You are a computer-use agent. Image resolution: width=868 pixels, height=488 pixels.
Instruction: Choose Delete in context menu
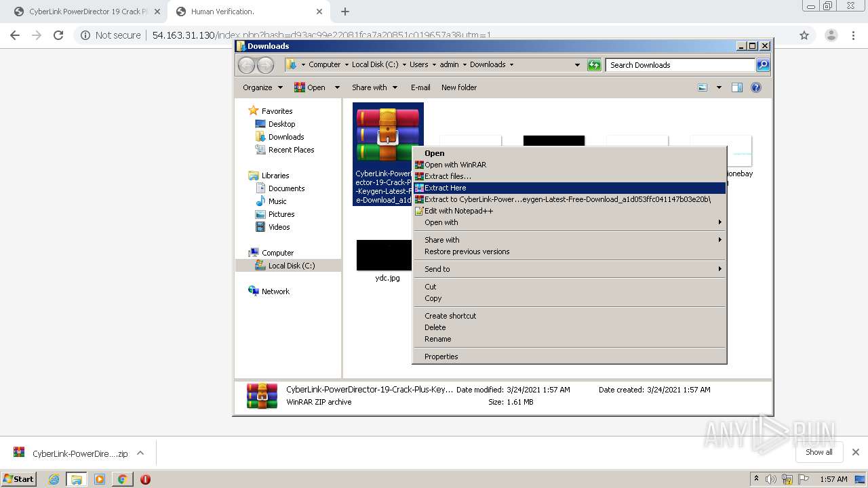pos(570,327)
